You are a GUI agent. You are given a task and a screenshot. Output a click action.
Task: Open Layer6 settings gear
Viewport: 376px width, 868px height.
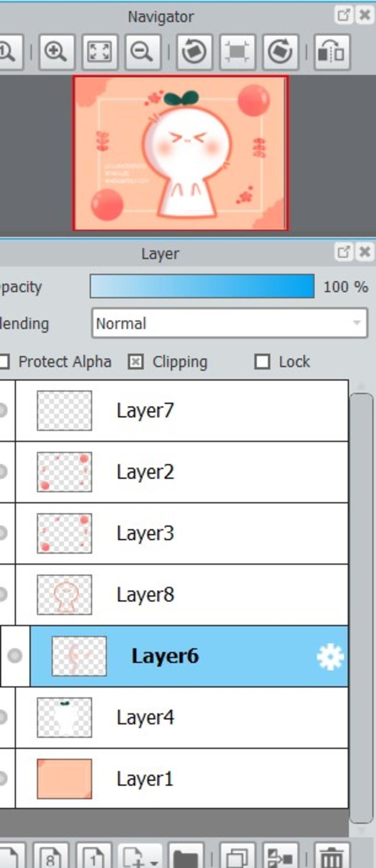330,656
